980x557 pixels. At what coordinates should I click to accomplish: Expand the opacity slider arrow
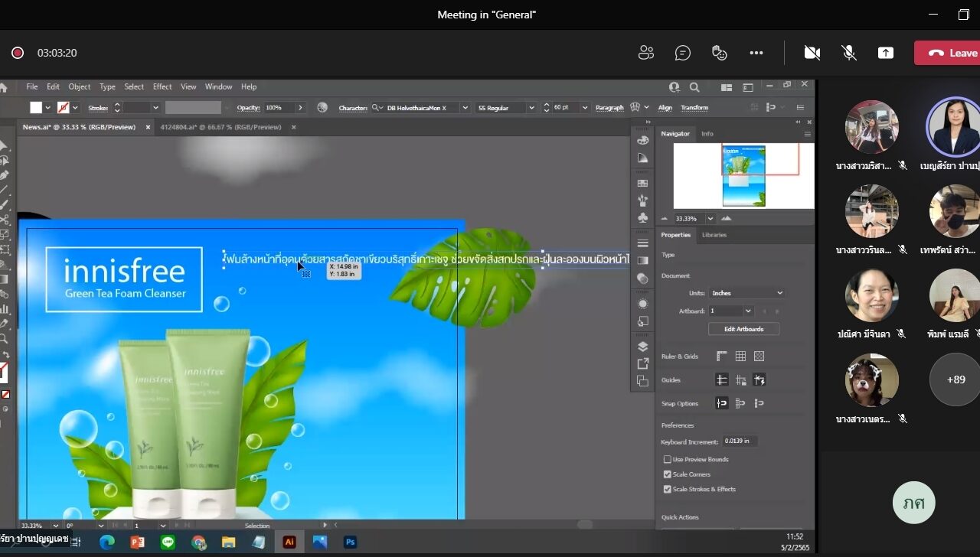pos(300,108)
